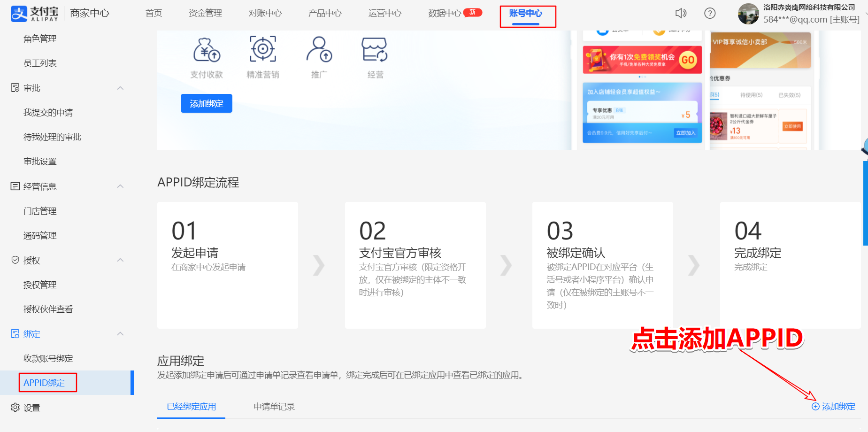Click the 推广 person icon
This screenshot has height=432, width=868.
pyautogui.click(x=319, y=49)
